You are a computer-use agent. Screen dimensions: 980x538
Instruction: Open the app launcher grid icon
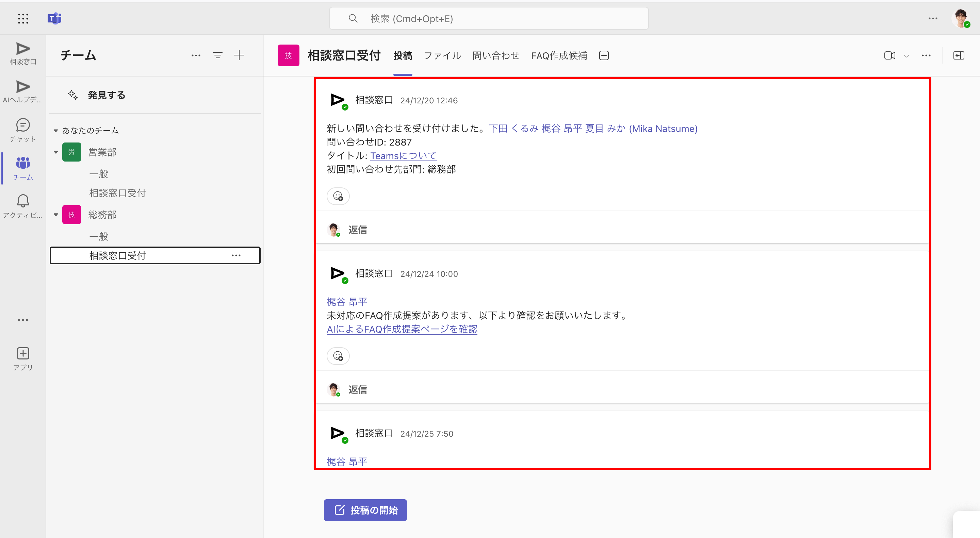[x=23, y=18]
